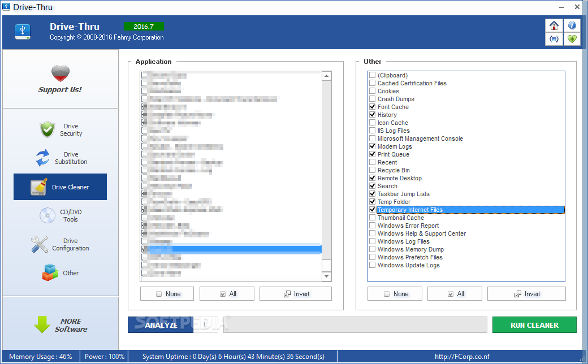The width and height of the screenshot is (588, 364).
Task: Select Icon Cache entry
Action: click(392, 123)
